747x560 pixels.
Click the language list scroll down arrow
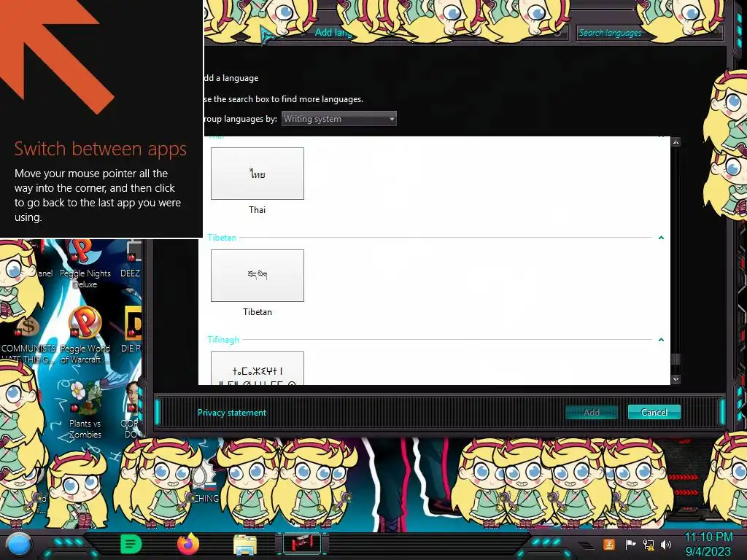click(676, 379)
